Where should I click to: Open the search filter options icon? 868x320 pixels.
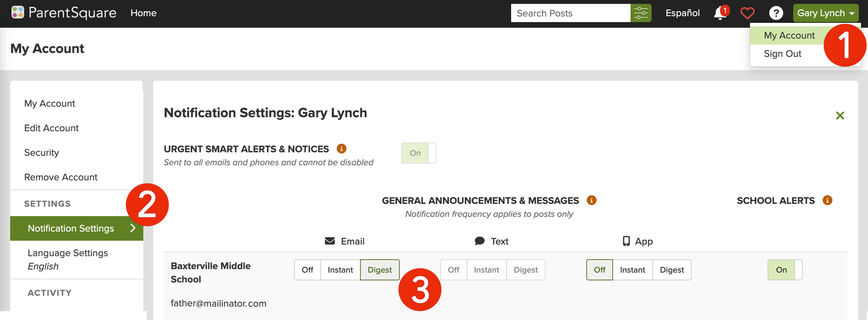pos(641,13)
